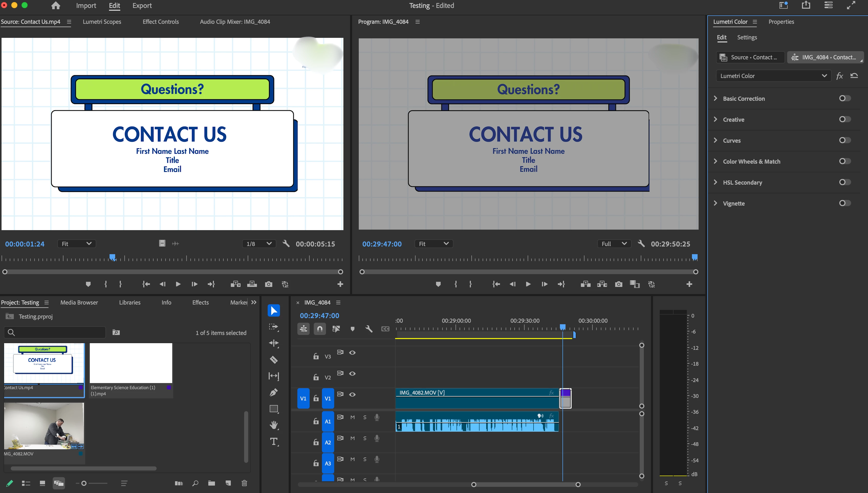Click Export Frame camera in Program monitor
868x493 pixels.
click(x=618, y=284)
